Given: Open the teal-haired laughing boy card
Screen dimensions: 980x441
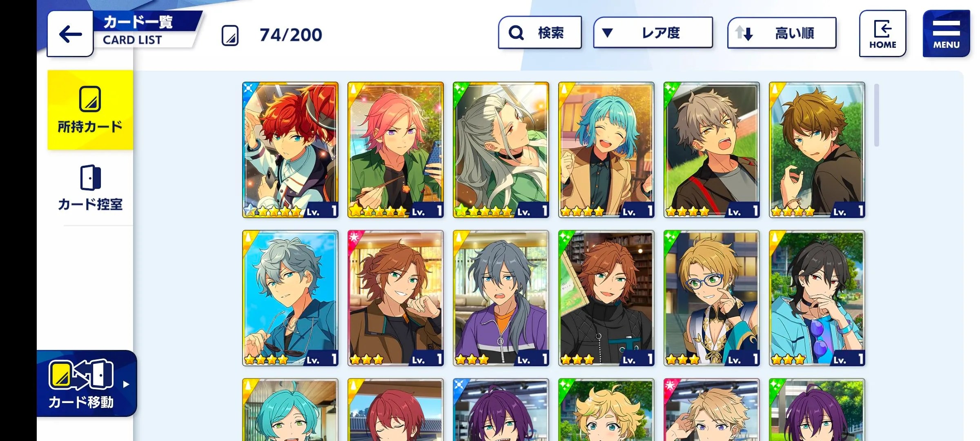Looking at the screenshot, I should click(x=606, y=150).
